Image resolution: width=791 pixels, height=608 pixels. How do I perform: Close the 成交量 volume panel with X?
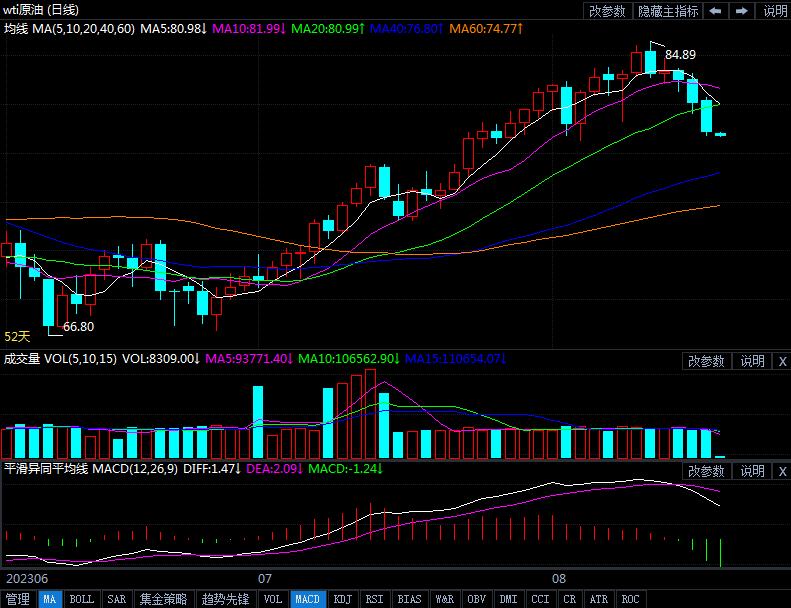click(781, 361)
